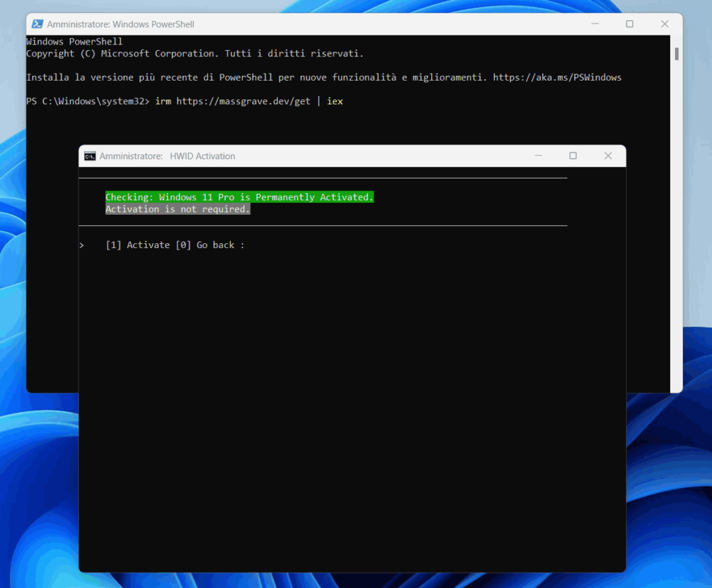Viewport: 712px width, 588px height.
Task: Close the HWID Activation window
Action: pyautogui.click(x=608, y=156)
